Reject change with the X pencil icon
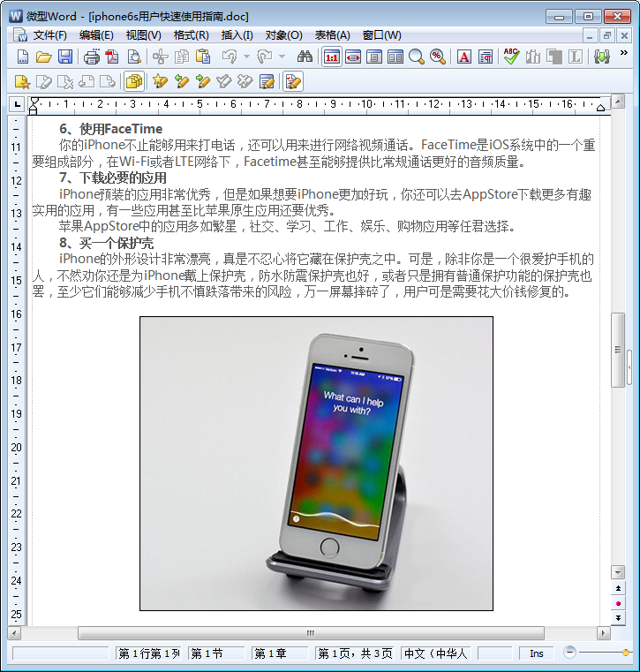Image resolution: width=640 pixels, height=672 pixels. (245, 81)
